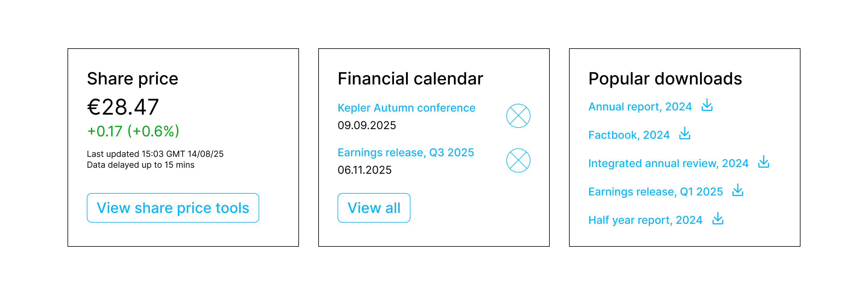Viewport: 868px width, 295px height.
Task: Open the Kepler Autumn conference link
Action: pyautogui.click(x=406, y=108)
